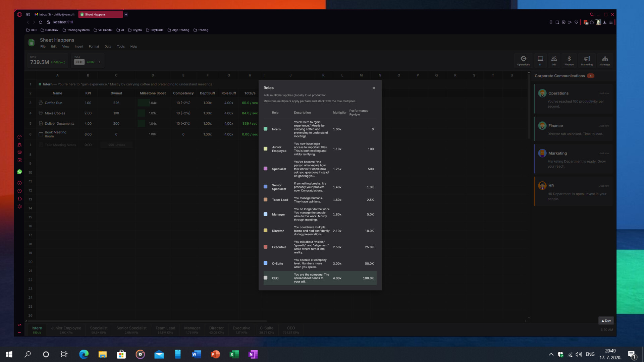Open Excel from the Windows taskbar
This screenshot has width=644, height=362.
click(234, 354)
